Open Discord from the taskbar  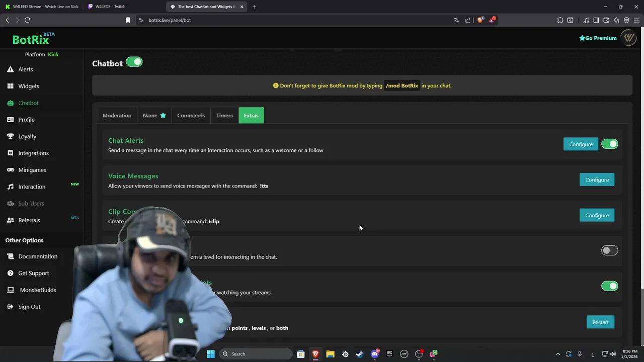click(375, 354)
